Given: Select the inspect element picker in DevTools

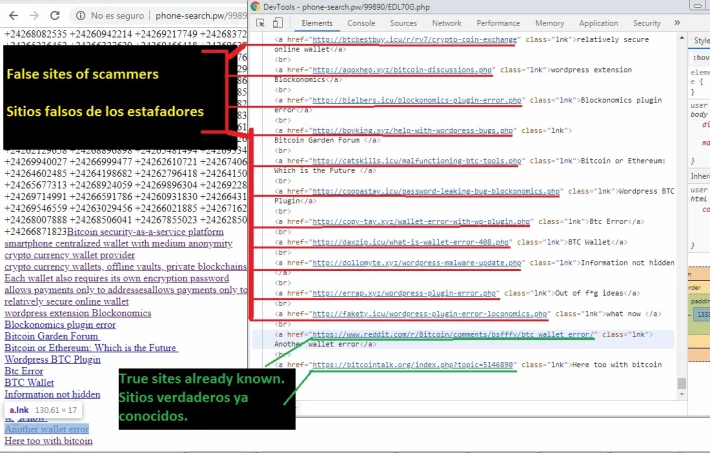Looking at the screenshot, I should point(260,23).
